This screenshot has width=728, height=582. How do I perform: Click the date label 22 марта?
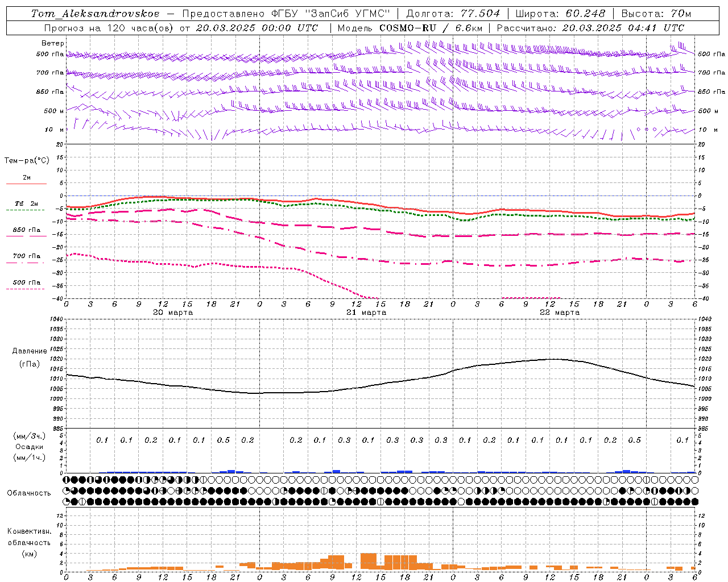(x=560, y=313)
